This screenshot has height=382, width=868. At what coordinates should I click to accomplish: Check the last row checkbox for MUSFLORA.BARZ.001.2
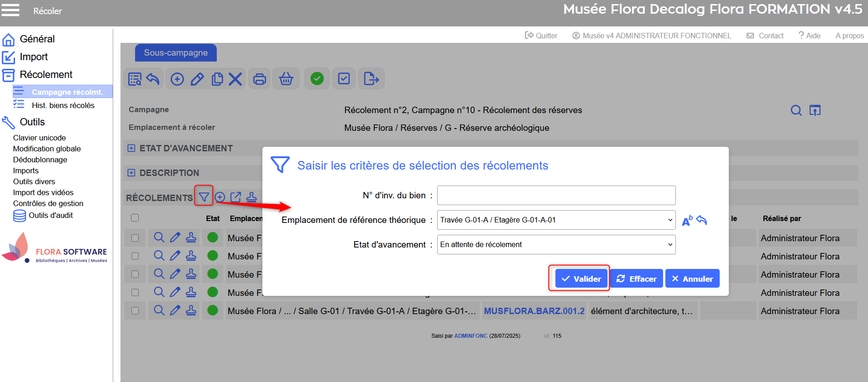coord(135,311)
